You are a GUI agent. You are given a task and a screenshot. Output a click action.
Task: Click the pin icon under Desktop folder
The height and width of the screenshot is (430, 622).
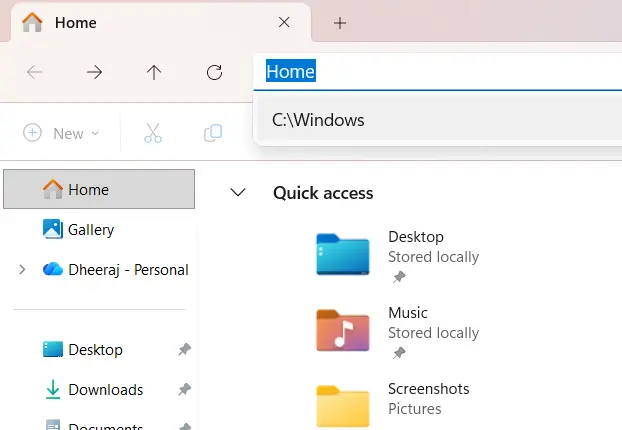point(399,276)
